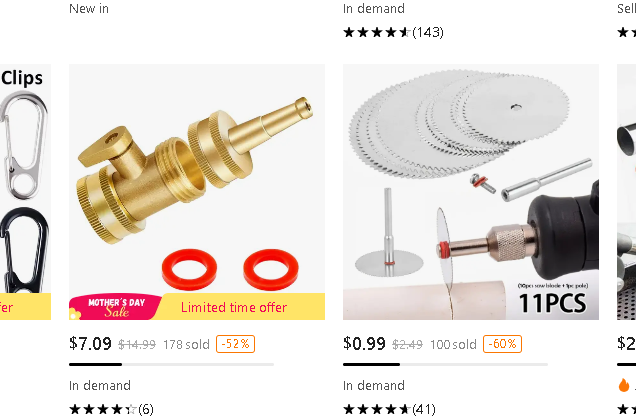Click the $7.09 price

90,343
